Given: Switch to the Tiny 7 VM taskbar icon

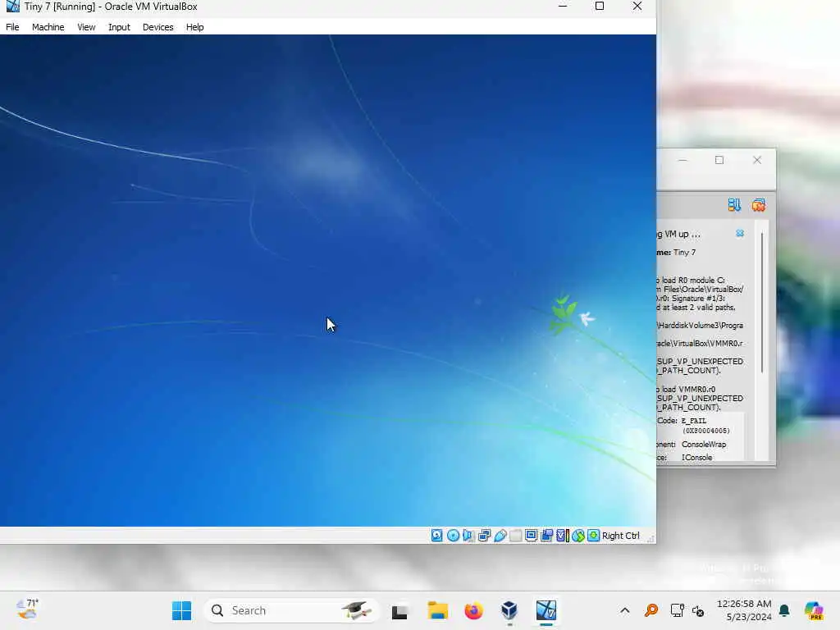Looking at the screenshot, I should coord(546,610).
